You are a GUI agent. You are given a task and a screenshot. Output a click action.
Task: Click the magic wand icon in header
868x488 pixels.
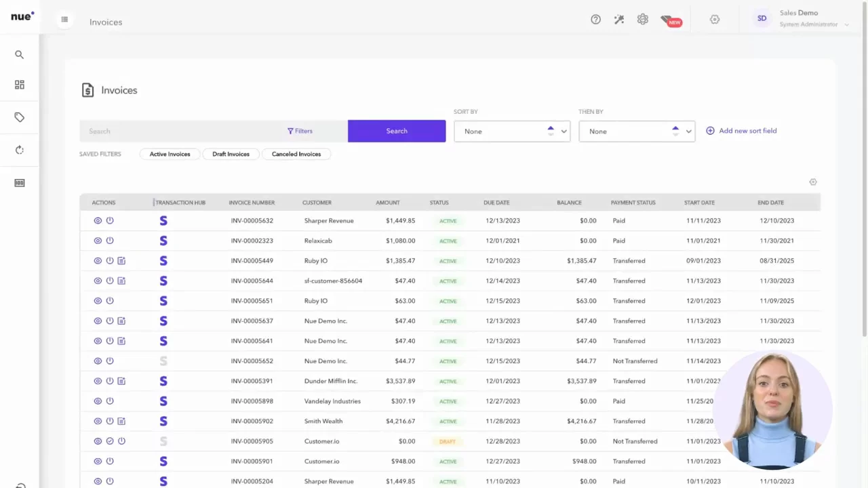[619, 20]
